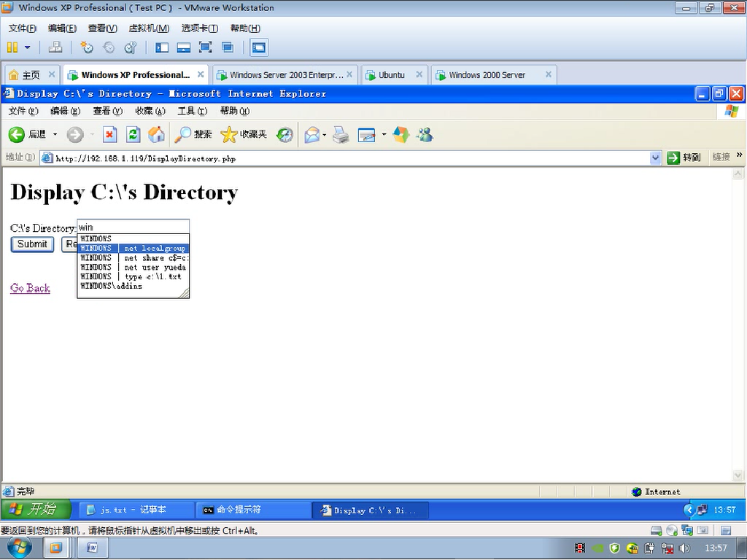Open the power options dropdown arrow
The width and height of the screenshot is (747, 560).
pyautogui.click(x=27, y=47)
